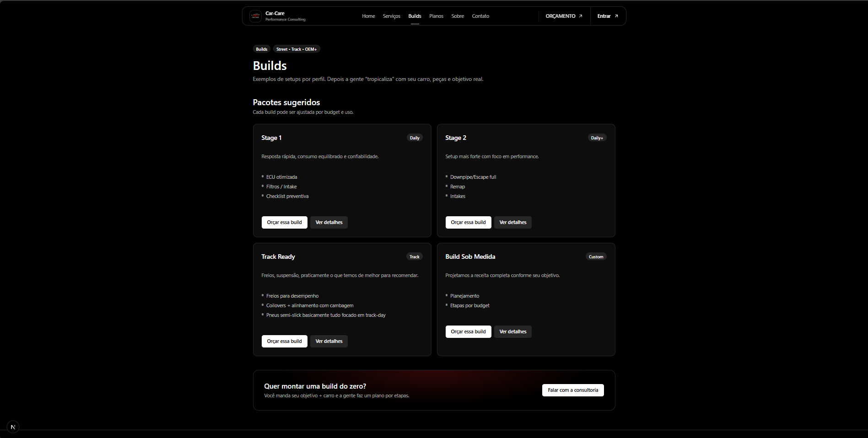868x438 pixels.
Task: Navigate to the Planos page
Action: tap(436, 16)
